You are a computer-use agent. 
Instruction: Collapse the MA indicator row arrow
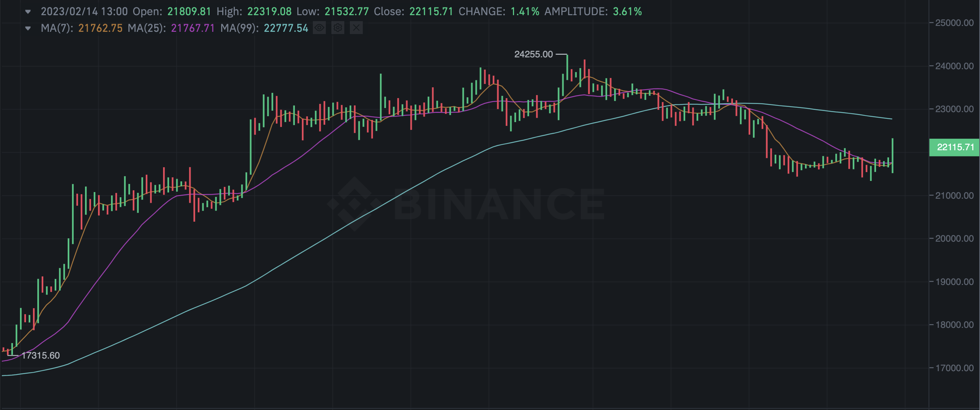point(28,28)
